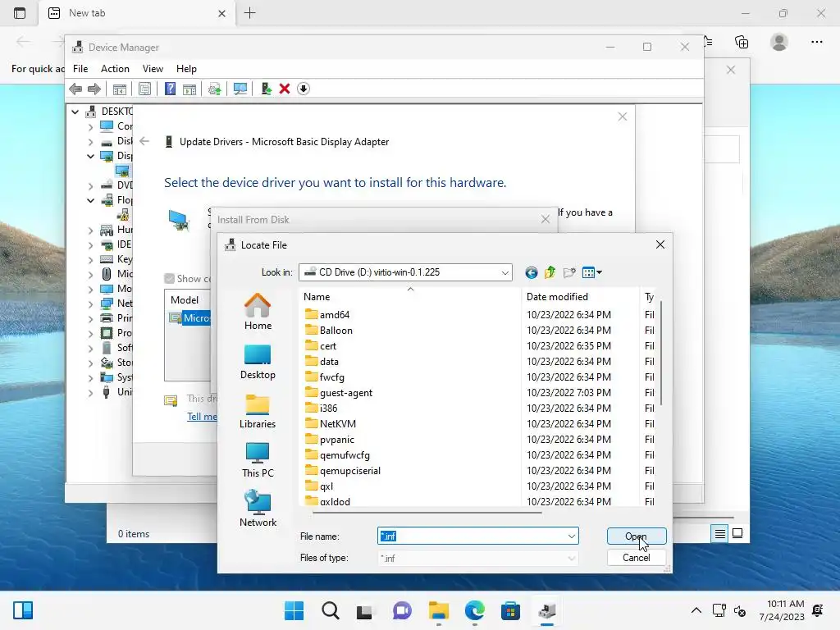Select the Balloon folder
Viewport: 840px width, 630px height.
point(329,330)
